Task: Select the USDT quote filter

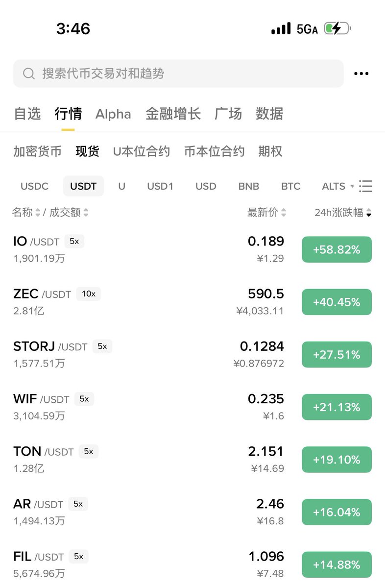Action: pos(83,186)
